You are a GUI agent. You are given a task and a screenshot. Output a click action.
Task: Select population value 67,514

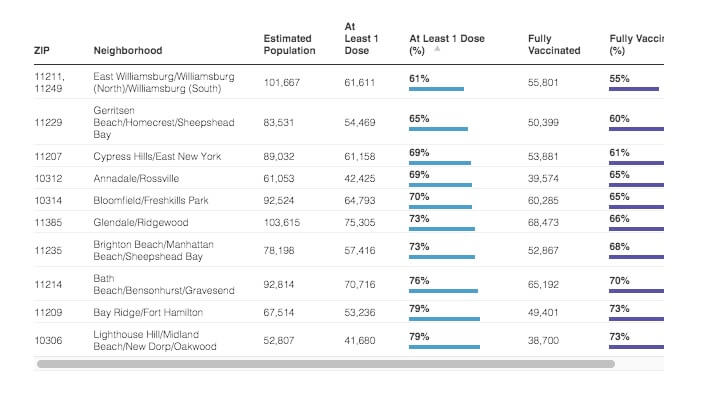[279, 312]
